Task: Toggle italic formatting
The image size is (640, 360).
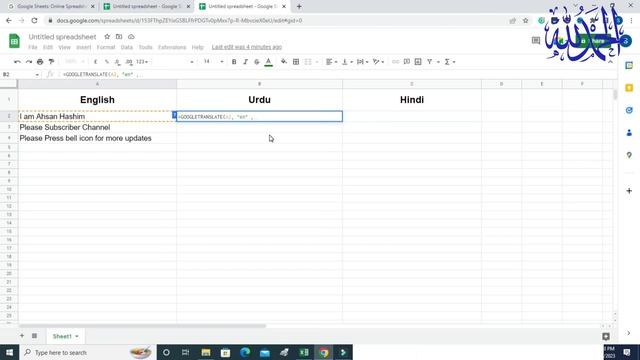Action: pyautogui.click(x=245, y=62)
